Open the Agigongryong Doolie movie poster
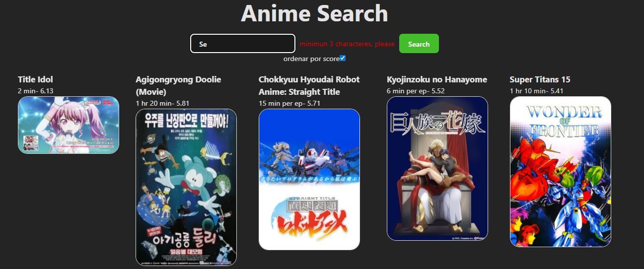Viewport: 644px width, 269px height. [x=186, y=187]
